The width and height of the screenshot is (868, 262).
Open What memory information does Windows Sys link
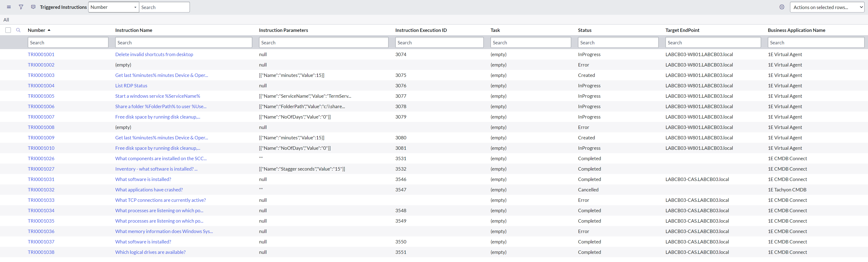[x=164, y=231]
